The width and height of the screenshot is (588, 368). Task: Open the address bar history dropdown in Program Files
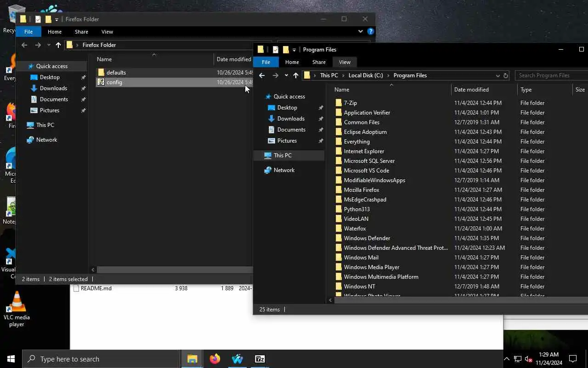pyautogui.click(x=498, y=75)
